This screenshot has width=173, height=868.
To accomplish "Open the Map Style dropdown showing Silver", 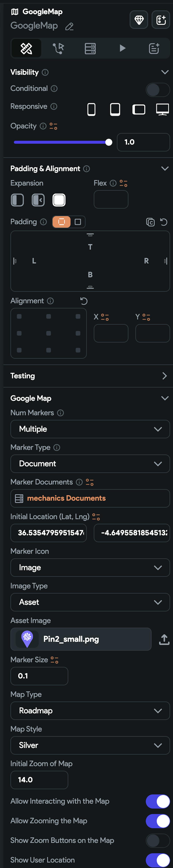I will pyautogui.click(x=90, y=745).
